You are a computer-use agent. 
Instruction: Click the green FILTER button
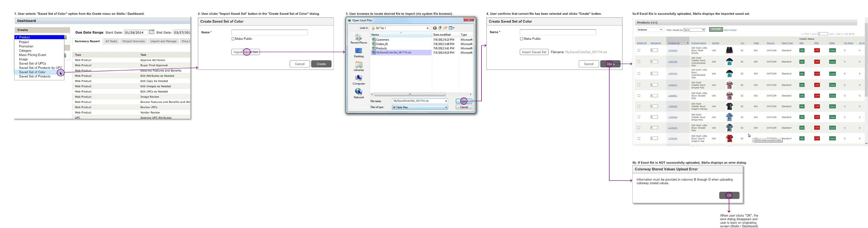pos(716,29)
